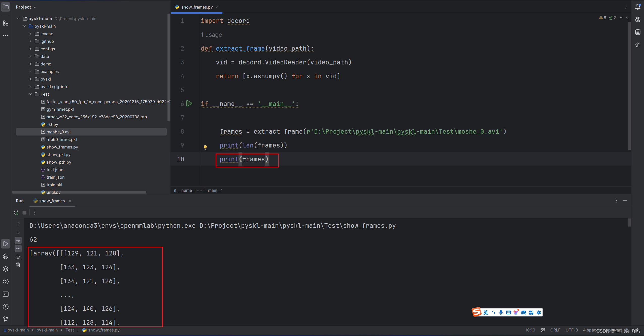Open the Notifications bell panel

(638, 7)
